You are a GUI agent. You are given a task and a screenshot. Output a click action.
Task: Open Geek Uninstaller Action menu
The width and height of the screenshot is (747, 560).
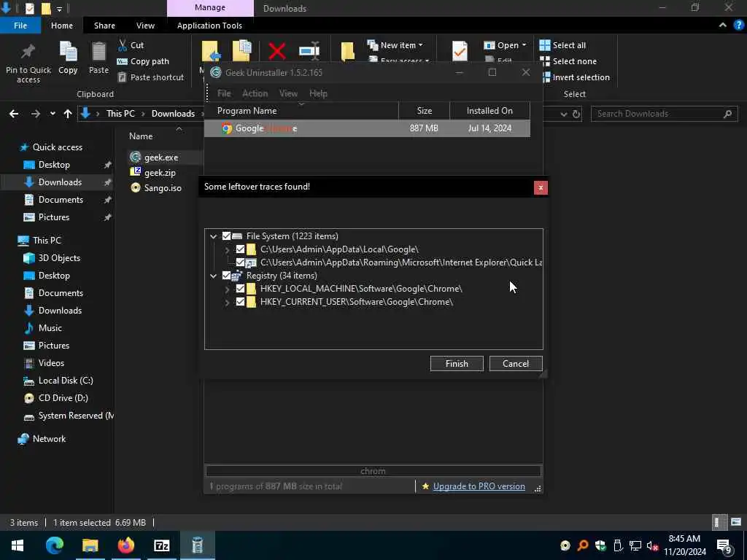click(255, 93)
